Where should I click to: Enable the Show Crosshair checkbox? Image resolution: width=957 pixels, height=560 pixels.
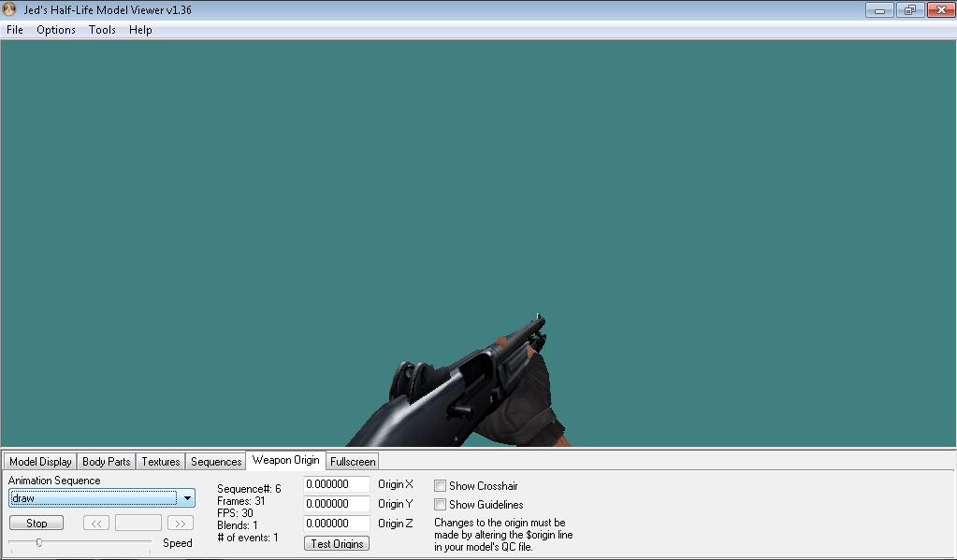tap(439, 485)
